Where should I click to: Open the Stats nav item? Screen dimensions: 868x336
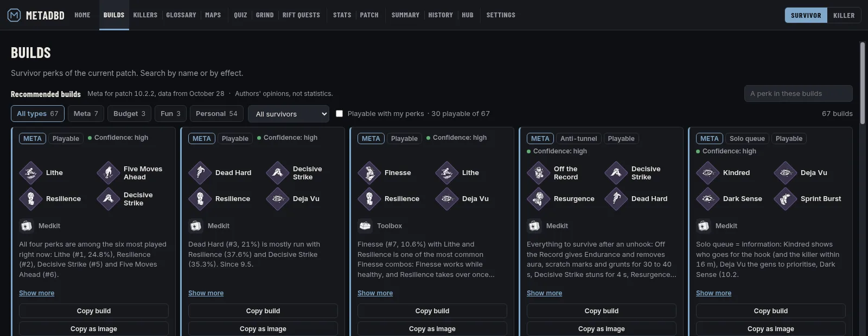click(342, 15)
